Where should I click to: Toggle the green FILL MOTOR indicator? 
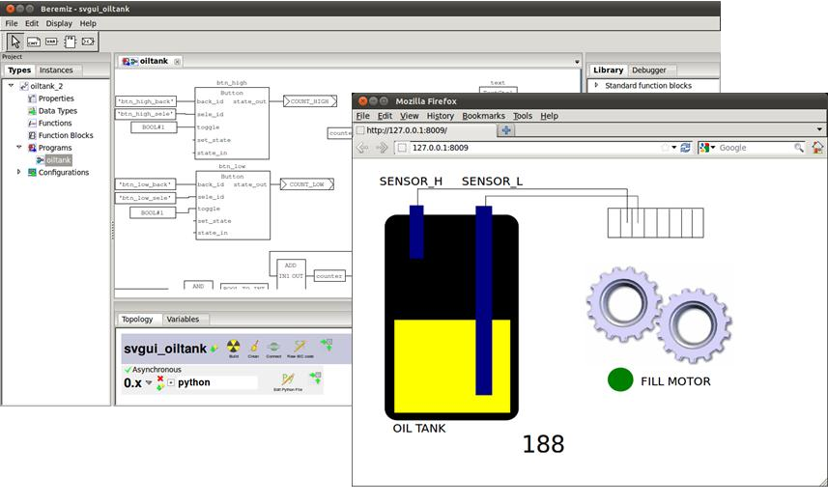pos(620,379)
